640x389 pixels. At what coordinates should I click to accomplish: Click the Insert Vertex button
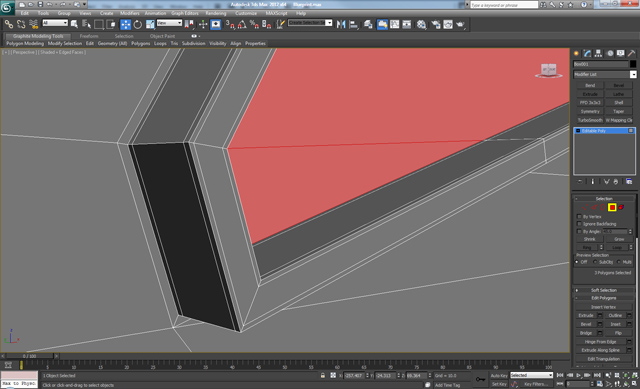coord(603,307)
